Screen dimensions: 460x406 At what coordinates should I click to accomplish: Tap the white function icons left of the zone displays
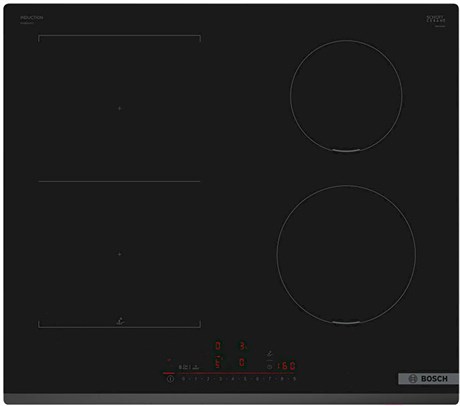point(189,367)
